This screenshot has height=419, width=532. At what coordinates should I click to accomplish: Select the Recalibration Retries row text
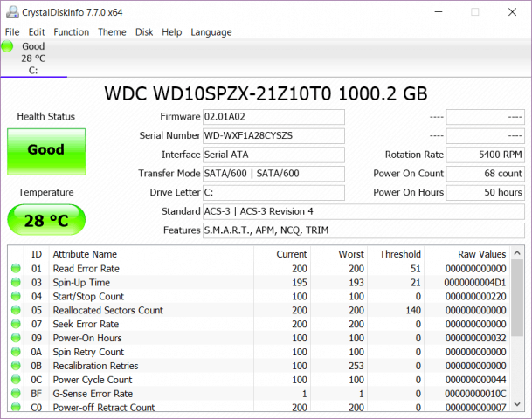coord(95,366)
